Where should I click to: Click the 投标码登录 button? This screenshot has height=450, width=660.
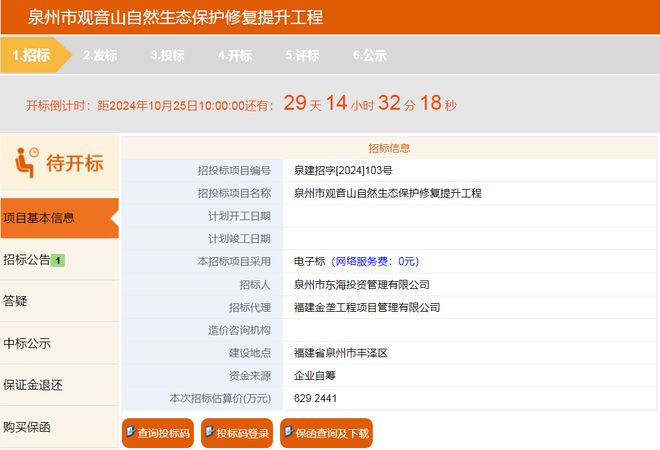coord(237,433)
